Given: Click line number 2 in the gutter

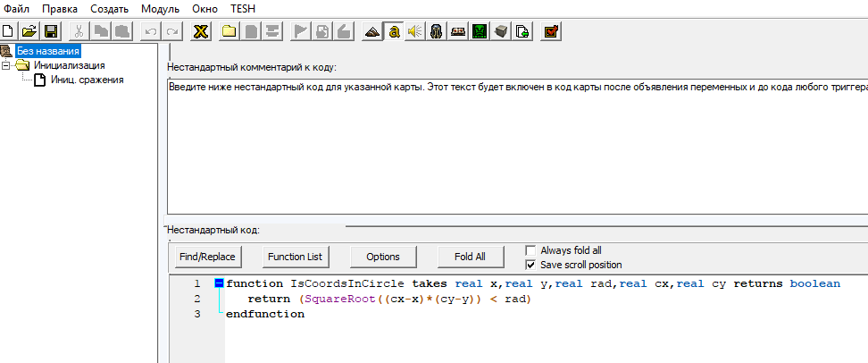Looking at the screenshot, I should (x=197, y=300).
